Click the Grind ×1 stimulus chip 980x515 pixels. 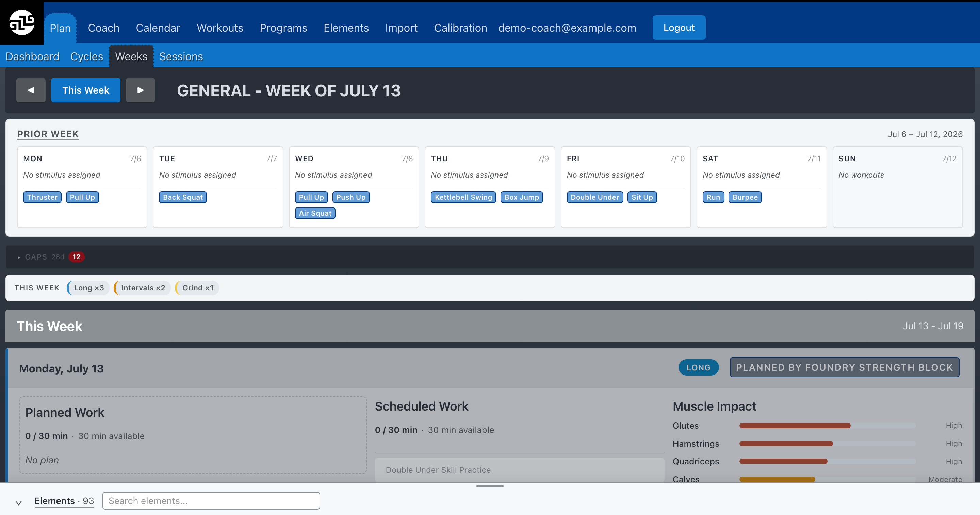[197, 288]
